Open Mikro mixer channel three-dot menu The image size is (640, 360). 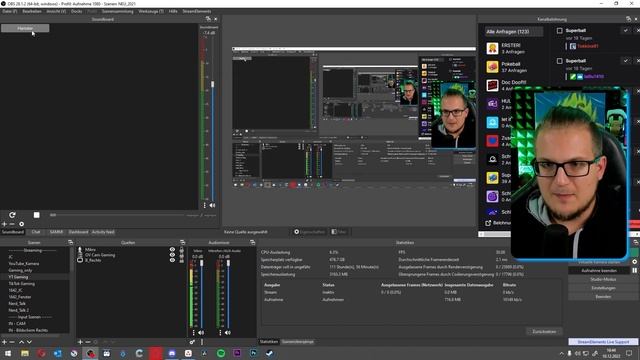(193, 333)
